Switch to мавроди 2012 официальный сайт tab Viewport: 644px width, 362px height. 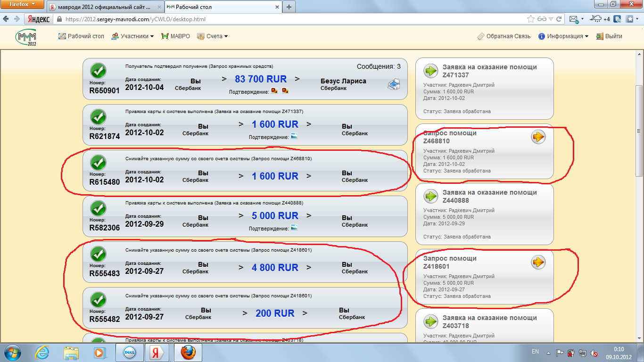click(105, 7)
